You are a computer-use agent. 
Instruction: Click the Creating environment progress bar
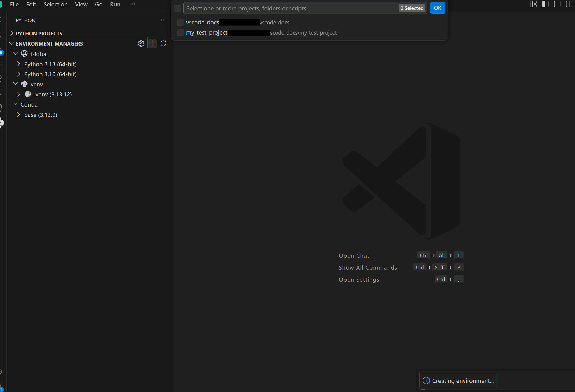click(x=458, y=380)
